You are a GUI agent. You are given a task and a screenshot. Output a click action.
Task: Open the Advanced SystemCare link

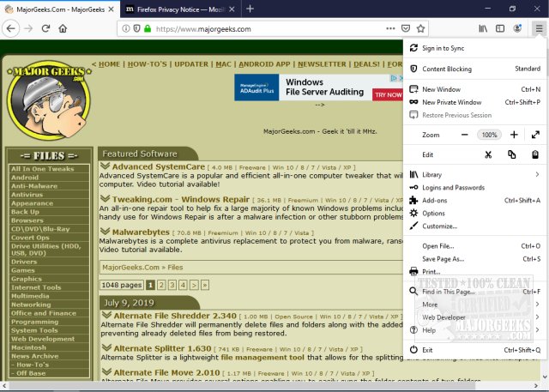159,166
